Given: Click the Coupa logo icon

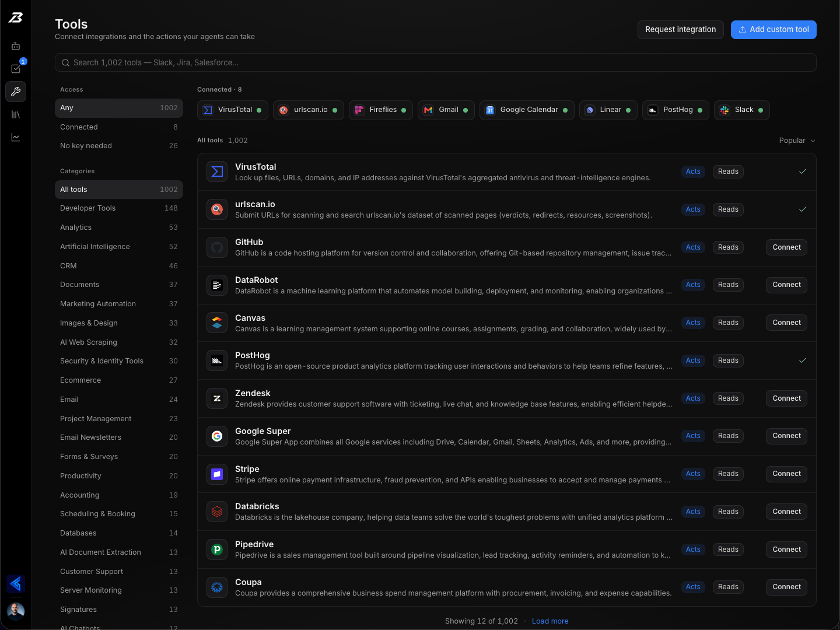Looking at the screenshot, I should click(x=217, y=587).
